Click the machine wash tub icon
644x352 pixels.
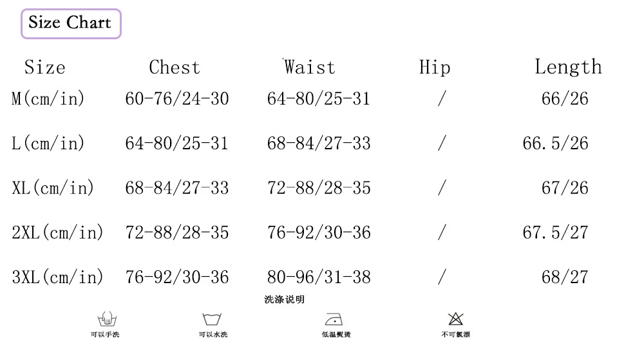213,319
